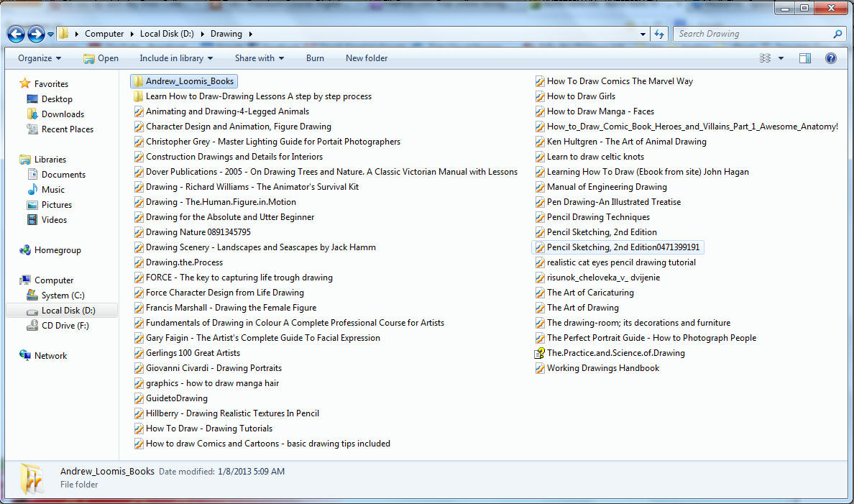Open Music library
The image size is (854, 504).
[x=46, y=190]
